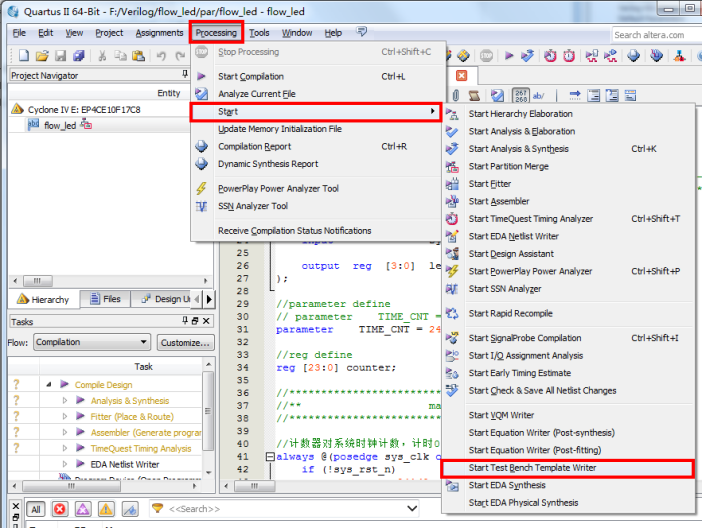Switch to the Hierarchy tab

click(43, 299)
